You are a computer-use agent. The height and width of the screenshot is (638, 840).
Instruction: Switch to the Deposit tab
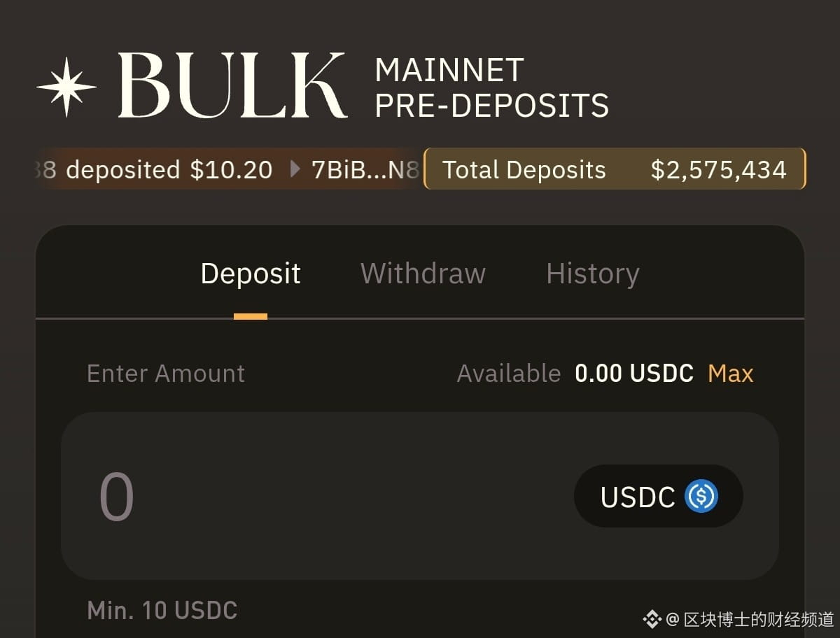(x=251, y=274)
